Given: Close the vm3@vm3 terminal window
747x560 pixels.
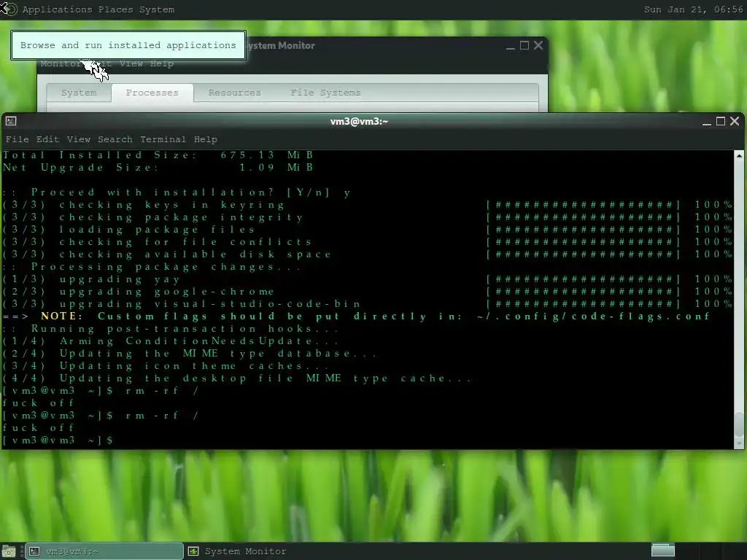Looking at the screenshot, I should click(x=735, y=122).
